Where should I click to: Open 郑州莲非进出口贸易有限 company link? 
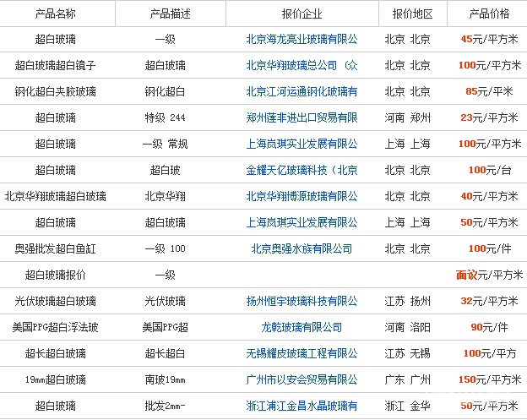click(302, 117)
